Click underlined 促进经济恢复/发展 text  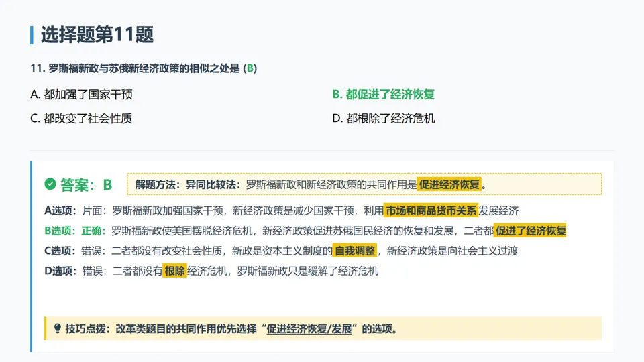click(x=309, y=328)
